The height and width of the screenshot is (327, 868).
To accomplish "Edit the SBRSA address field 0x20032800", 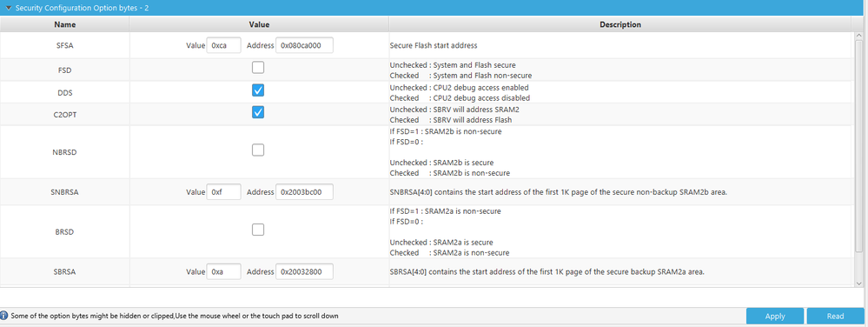I will (x=304, y=271).
